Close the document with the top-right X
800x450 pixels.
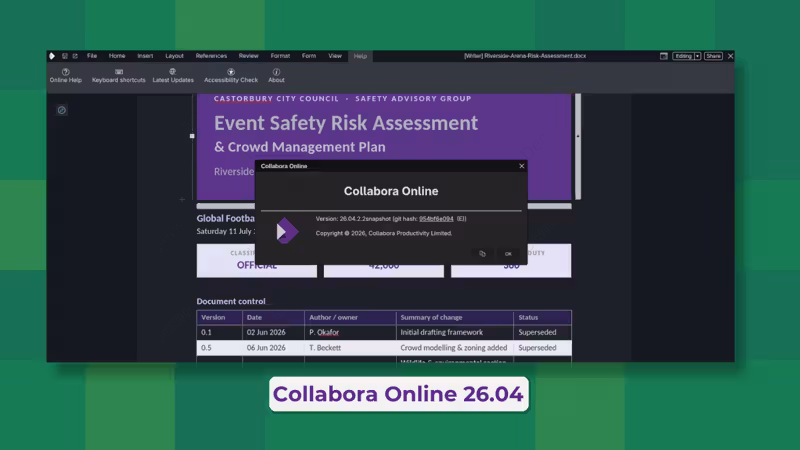click(730, 56)
